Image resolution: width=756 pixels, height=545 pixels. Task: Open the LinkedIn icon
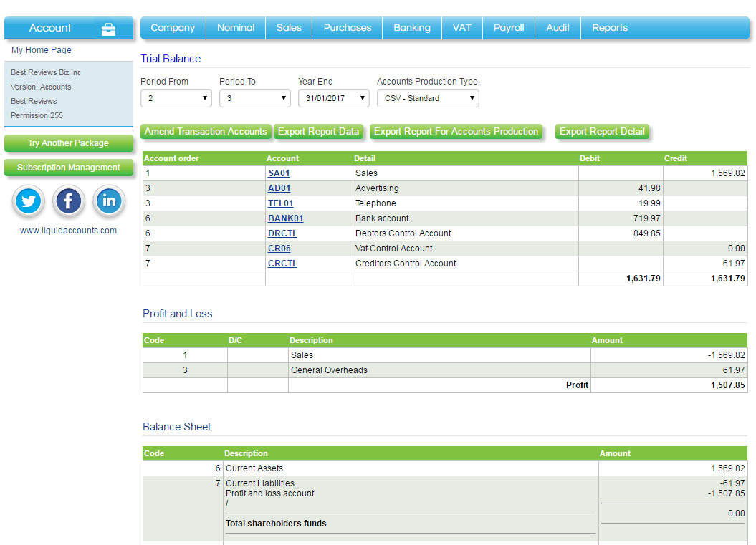click(109, 201)
